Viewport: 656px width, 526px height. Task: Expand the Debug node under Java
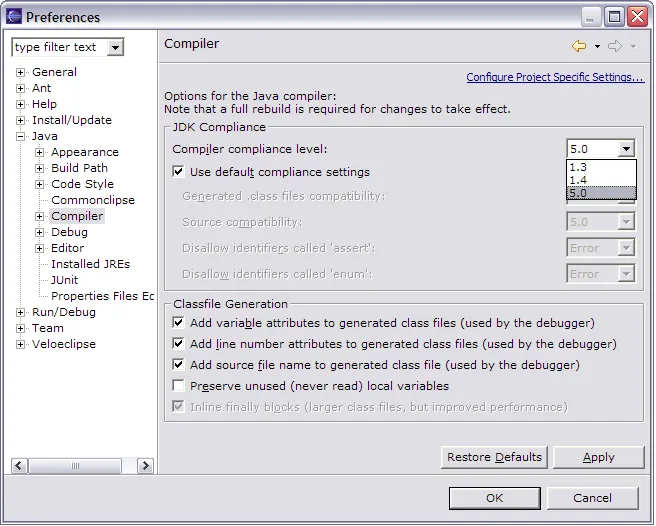[x=39, y=232]
